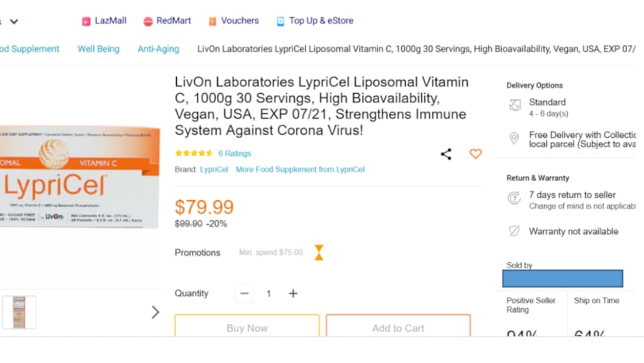The width and height of the screenshot is (644, 363).
Task: Click the warranty shield icon
Action: click(x=514, y=231)
